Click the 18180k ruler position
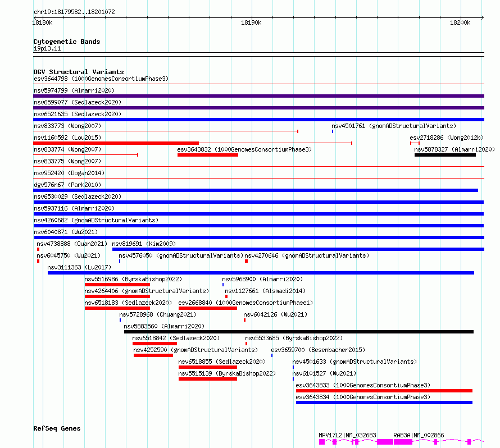Viewport: 500px width, 448px height. [42, 22]
